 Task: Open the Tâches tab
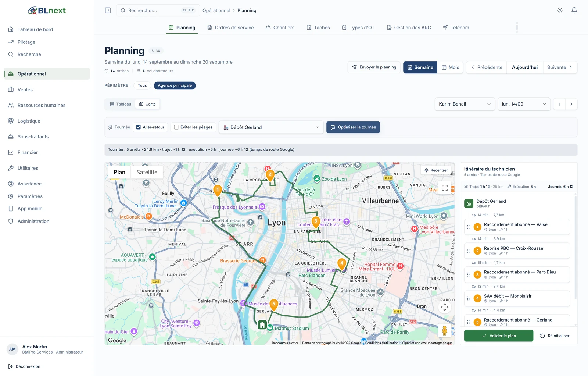click(x=318, y=28)
